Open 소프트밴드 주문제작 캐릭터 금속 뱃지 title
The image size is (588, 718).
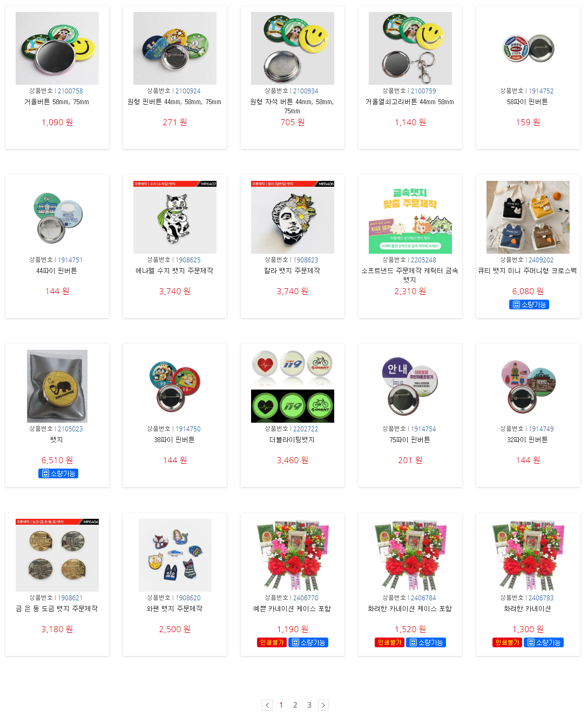[x=410, y=275]
